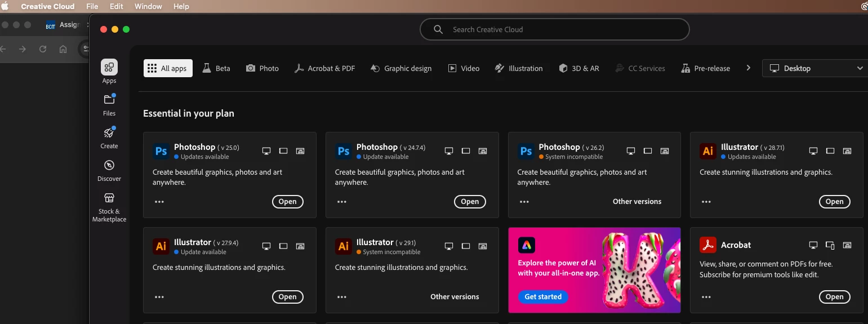Select the All apps category tab
This screenshot has width=868, height=324.
point(168,68)
